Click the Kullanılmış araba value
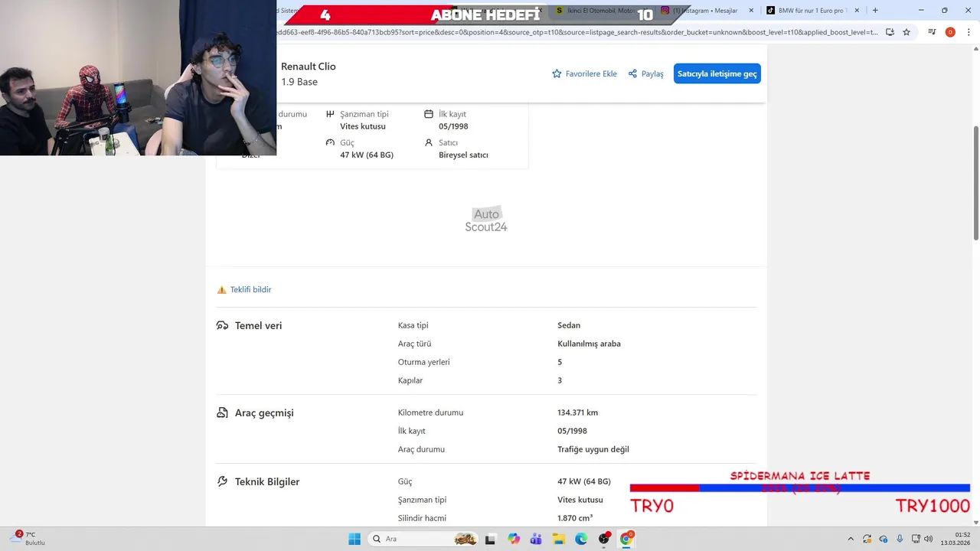980x551 pixels. (x=589, y=344)
